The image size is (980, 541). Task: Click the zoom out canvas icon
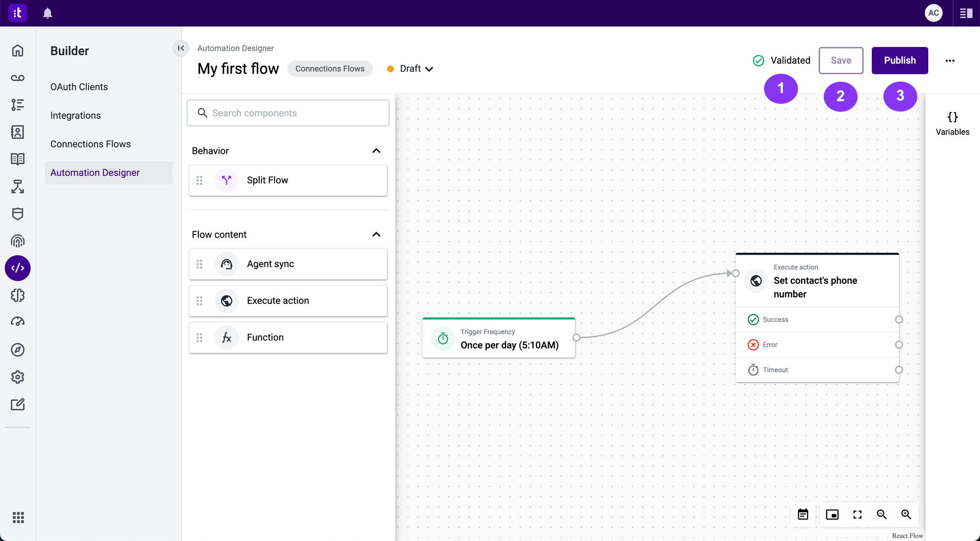tap(881, 514)
